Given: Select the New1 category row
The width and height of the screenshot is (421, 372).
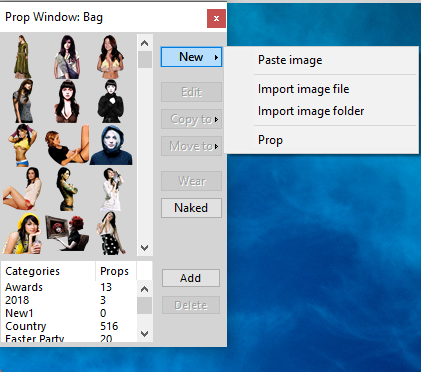Looking at the screenshot, I should click(x=69, y=313).
